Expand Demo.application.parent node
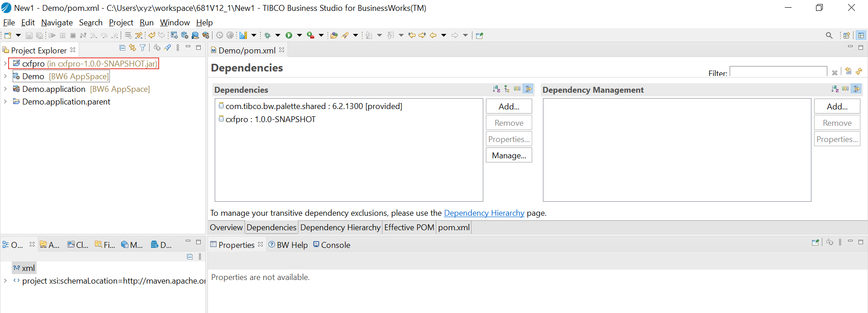 pos(5,101)
